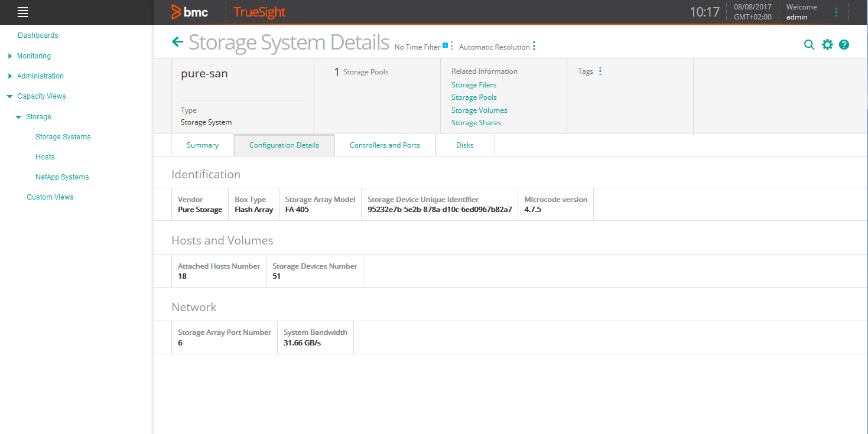Follow the Storage Shares link
868x434 pixels.
coord(476,123)
